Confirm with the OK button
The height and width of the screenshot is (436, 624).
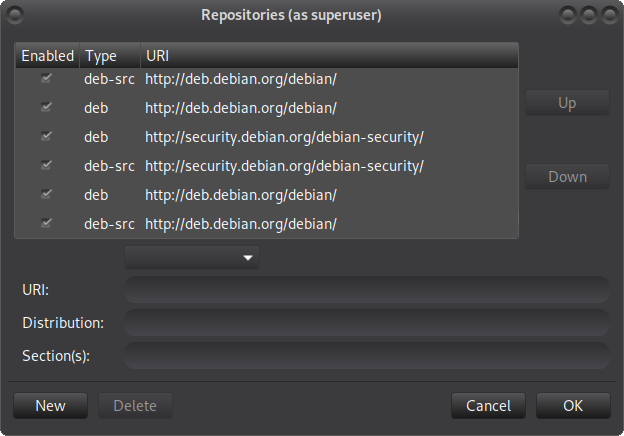(x=573, y=406)
